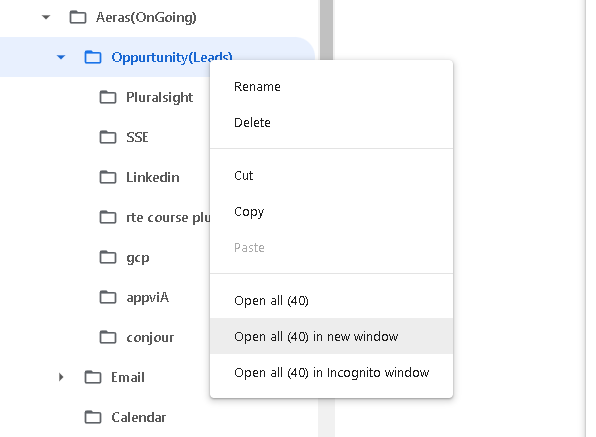Click the conjour folder icon
The width and height of the screenshot is (596, 437).
[x=108, y=337]
